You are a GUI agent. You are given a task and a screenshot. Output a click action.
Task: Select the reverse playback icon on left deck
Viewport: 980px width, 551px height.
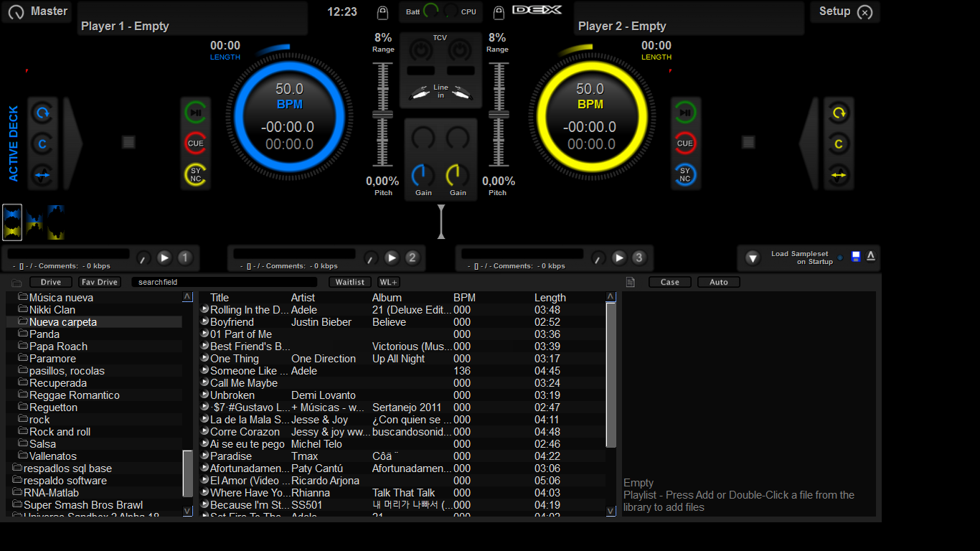(42, 174)
